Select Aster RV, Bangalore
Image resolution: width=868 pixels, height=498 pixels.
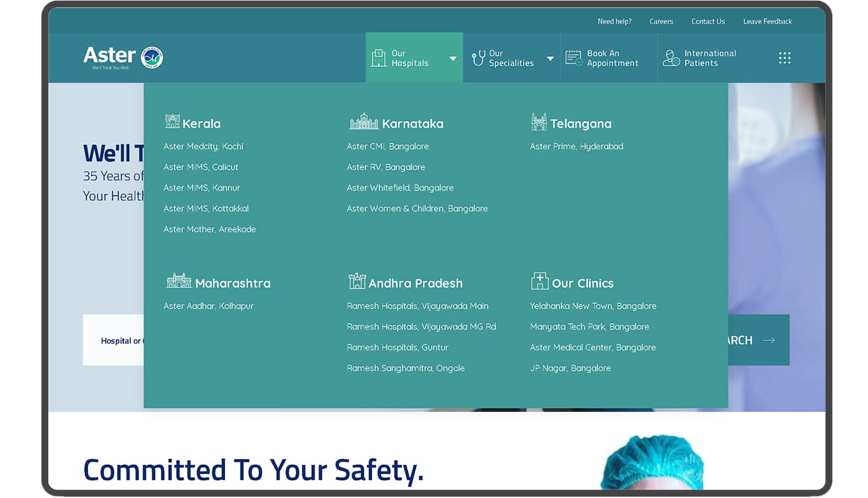(386, 167)
